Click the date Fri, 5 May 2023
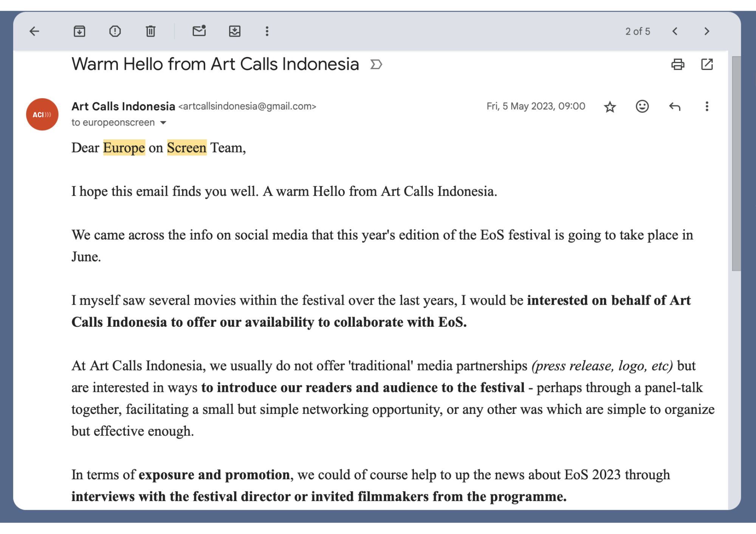Screen dimensions: 756x534 (x=536, y=106)
